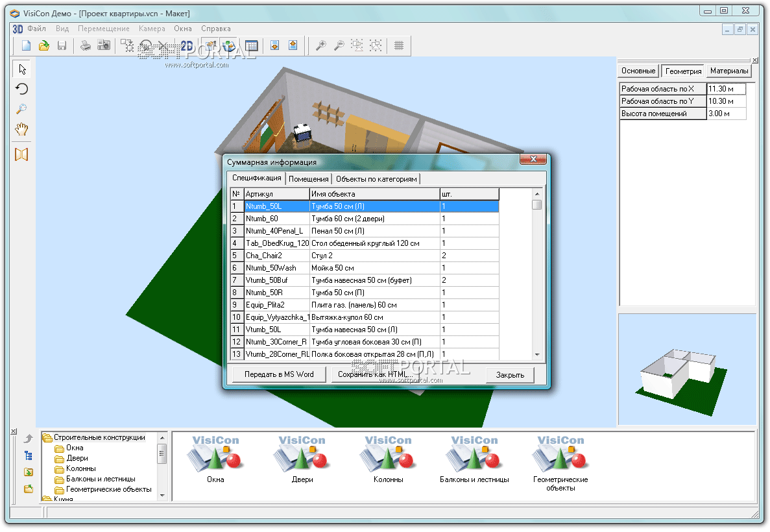
Task: Select the rotate camera tool
Action: tap(21, 89)
